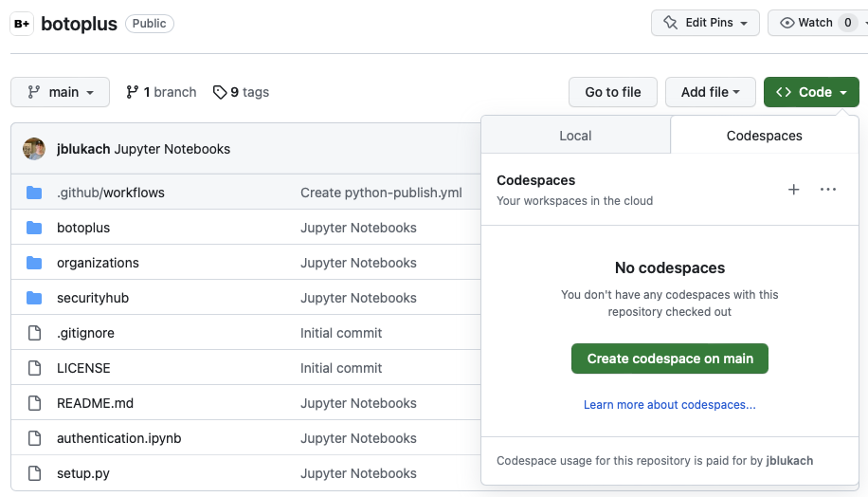The height and width of the screenshot is (497, 868).
Task: Expand the main branch dropdown
Action: [61, 92]
